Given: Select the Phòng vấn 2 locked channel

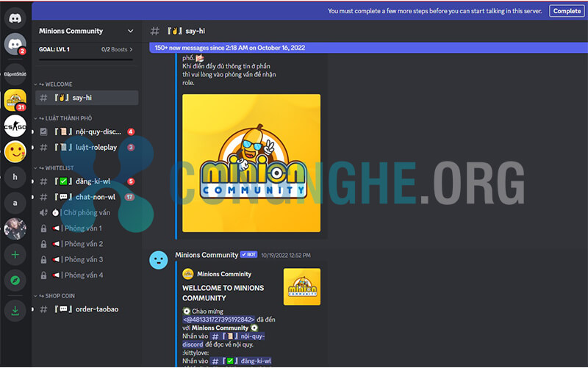Looking at the screenshot, I should pos(87,244).
